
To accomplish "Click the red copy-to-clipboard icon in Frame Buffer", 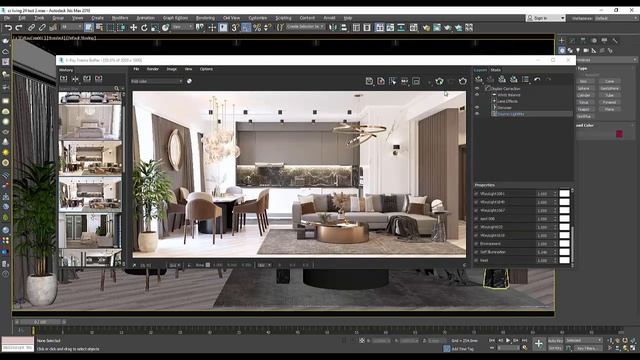I will click(381, 81).
